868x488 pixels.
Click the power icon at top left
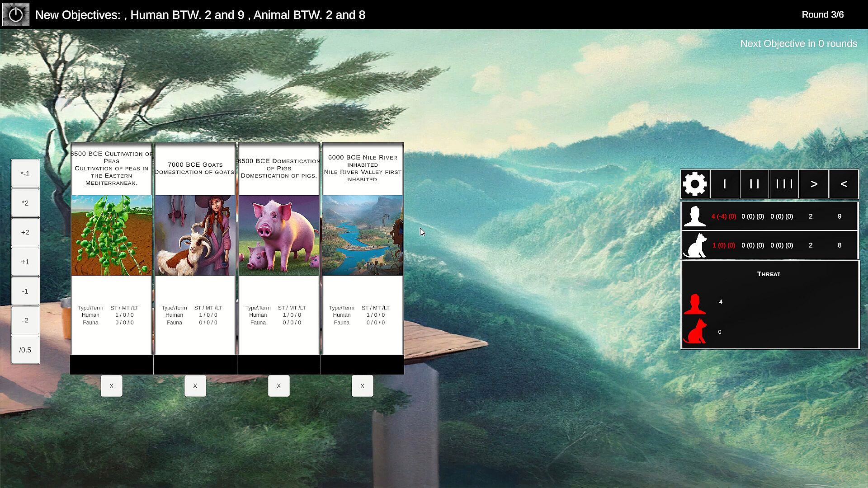click(x=16, y=14)
